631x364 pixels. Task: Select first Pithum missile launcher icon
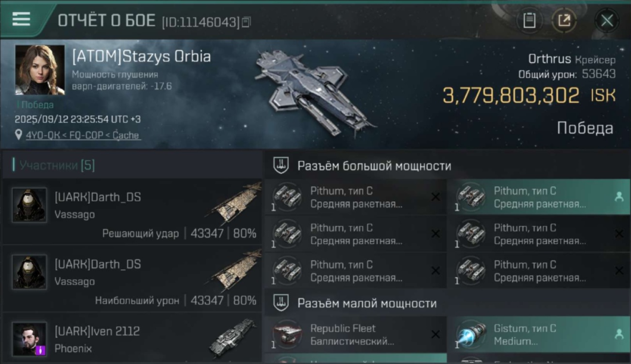(286, 197)
